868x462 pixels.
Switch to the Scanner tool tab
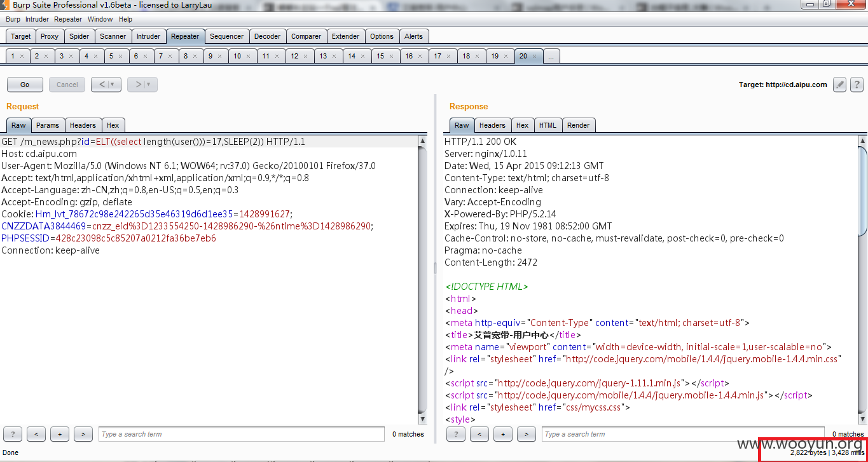click(x=113, y=36)
